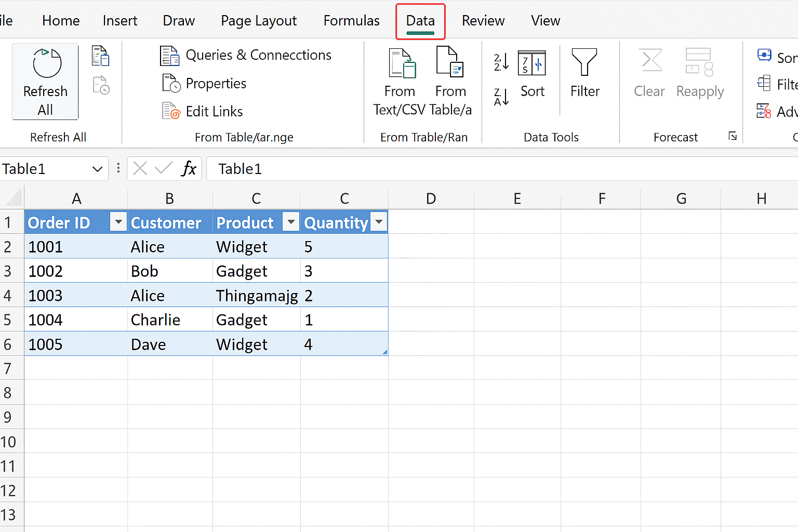This screenshot has width=798, height=532.
Task: Select the Customer header cell
Action: (170, 222)
